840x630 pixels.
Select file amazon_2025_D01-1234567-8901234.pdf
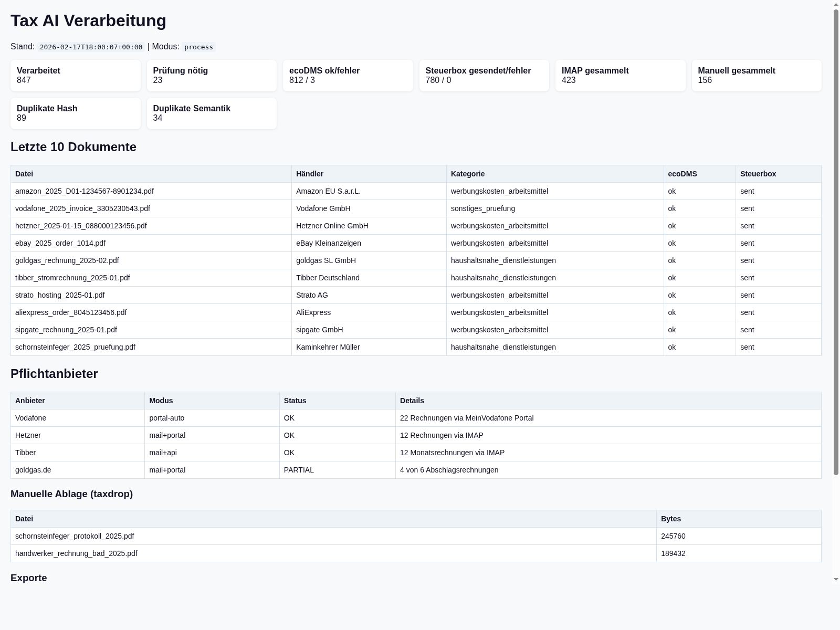click(85, 191)
